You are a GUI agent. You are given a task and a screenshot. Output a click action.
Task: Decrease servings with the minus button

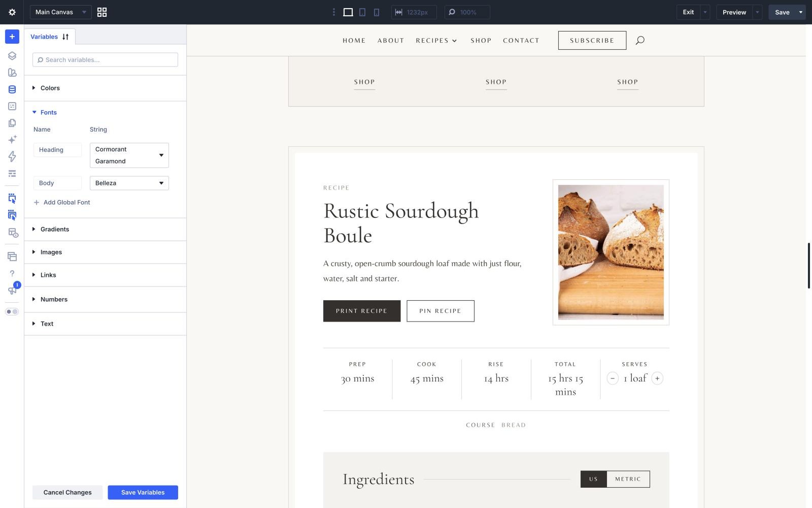point(613,378)
